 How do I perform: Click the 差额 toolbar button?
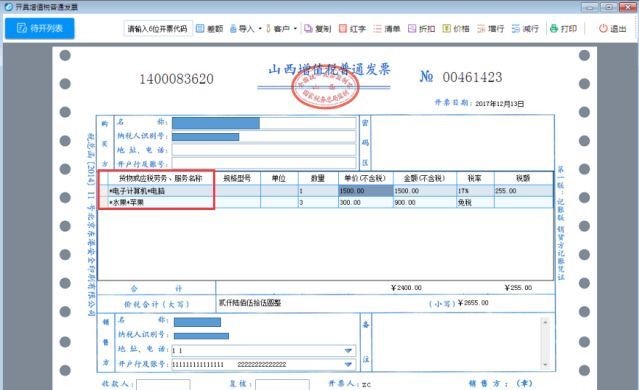click(210, 29)
